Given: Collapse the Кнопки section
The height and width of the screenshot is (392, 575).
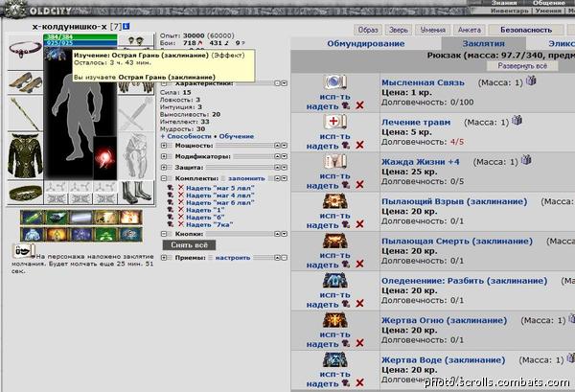Looking at the screenshot, I should click(x=164, y=234).
